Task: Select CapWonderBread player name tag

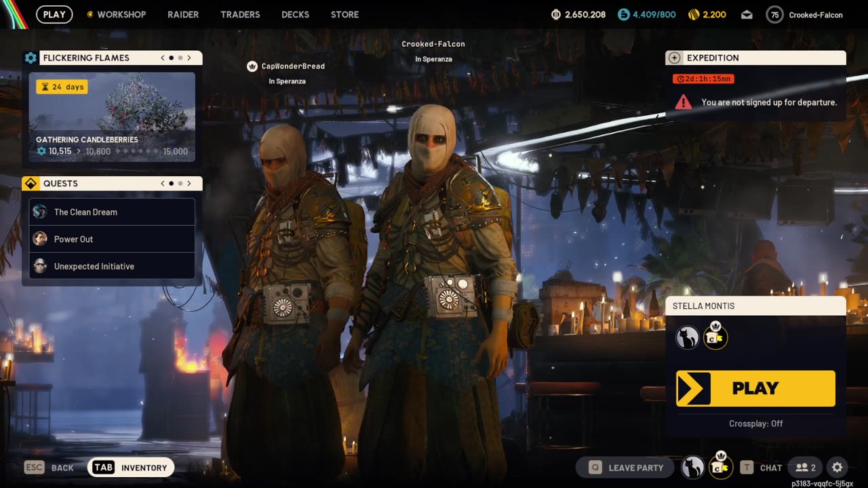Action: coord(293,66)
